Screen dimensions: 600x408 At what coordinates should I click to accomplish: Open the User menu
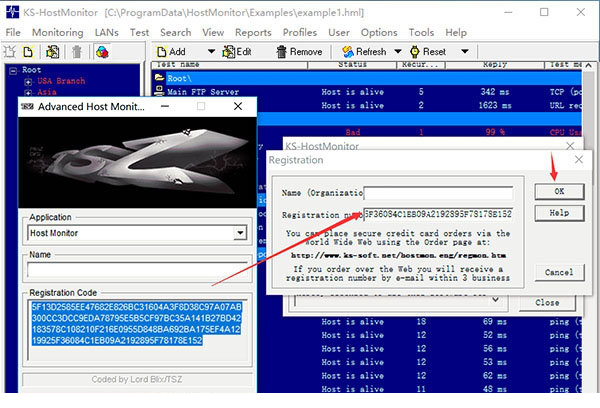click(x=339, y=33)
